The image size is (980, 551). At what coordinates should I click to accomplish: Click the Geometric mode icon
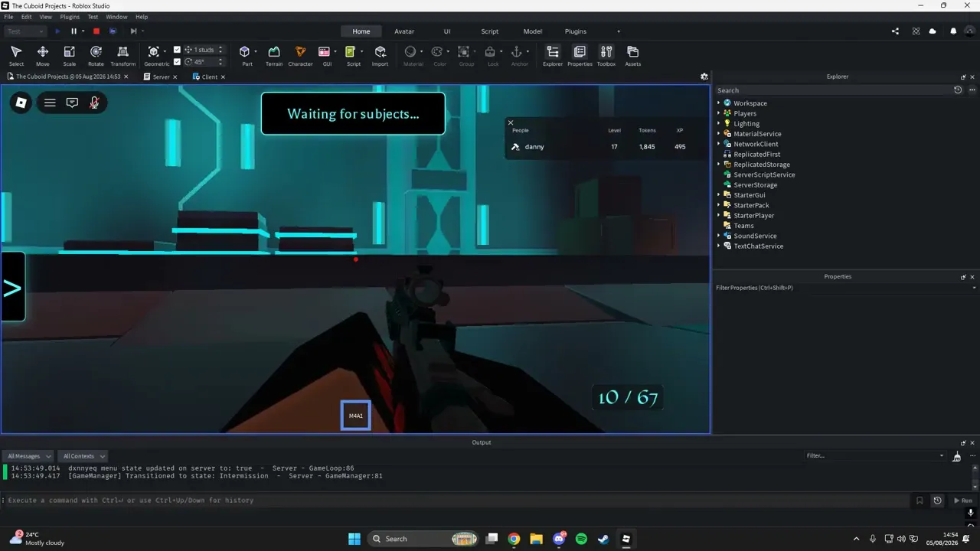(154, 52)
